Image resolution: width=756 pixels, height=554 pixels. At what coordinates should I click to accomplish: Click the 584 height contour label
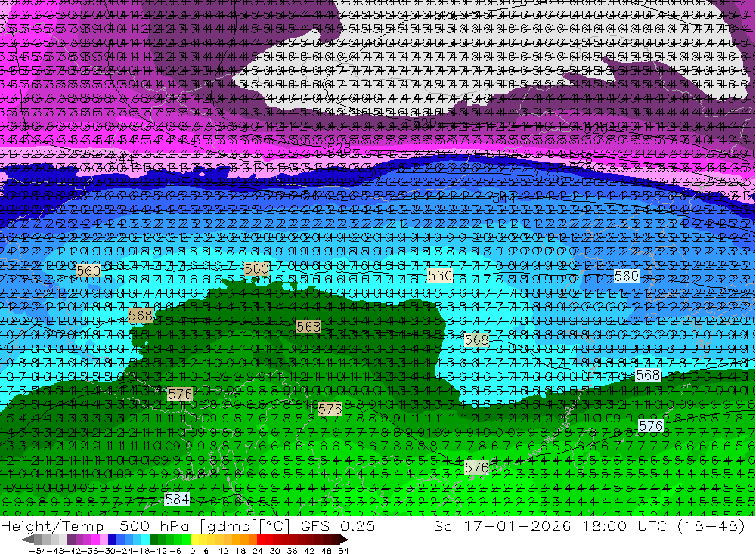(x=177, y=500)
